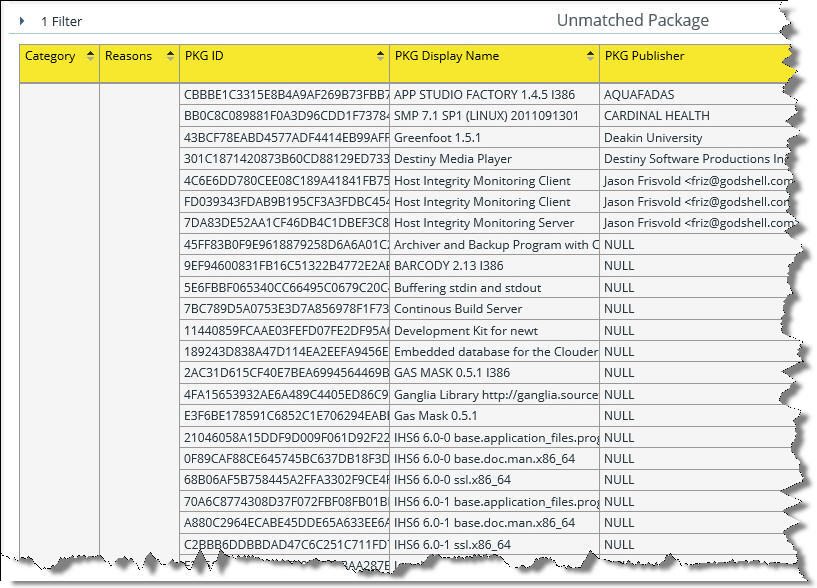Select PKG ID starting 21046058A15DDF9D

point(284,438)
